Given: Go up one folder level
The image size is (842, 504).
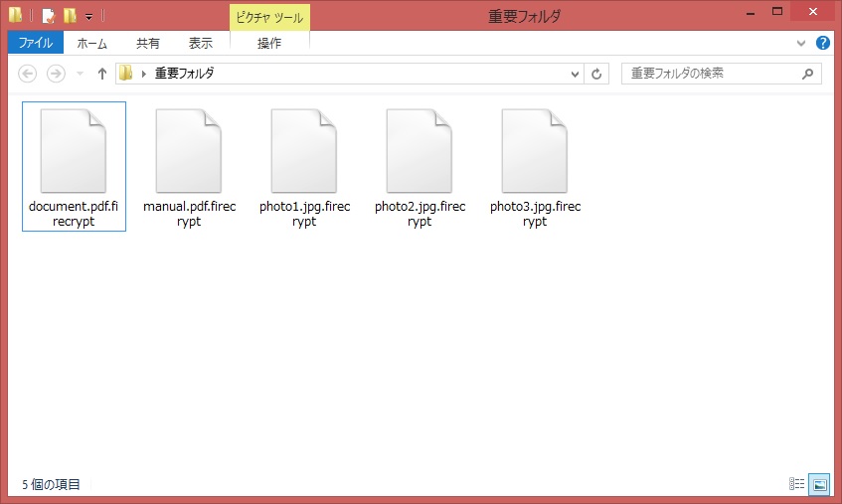Looking at the screenshot, I should point(102,74).
